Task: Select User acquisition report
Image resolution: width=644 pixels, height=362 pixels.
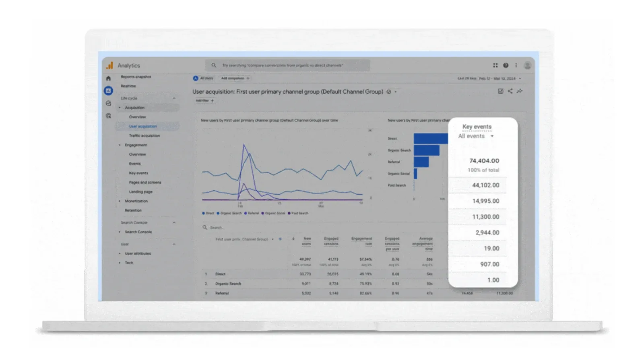Action: point(143,126)
